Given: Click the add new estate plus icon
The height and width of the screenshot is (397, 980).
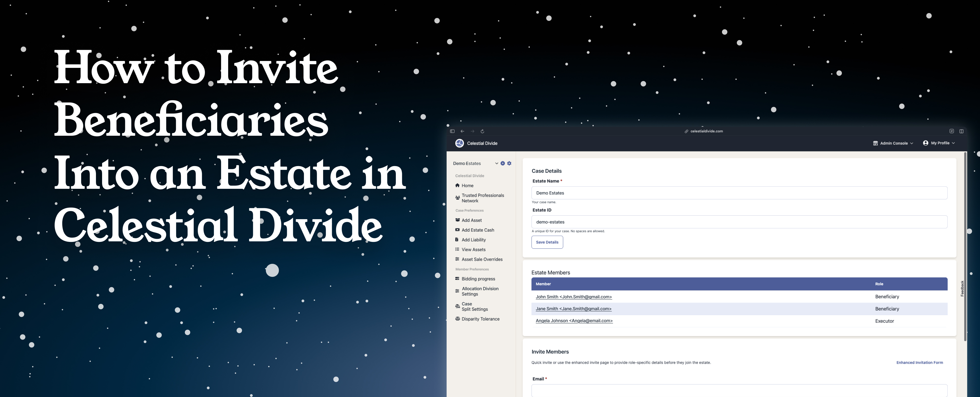Looking at the screenshot, I should (x=503, y=163).
